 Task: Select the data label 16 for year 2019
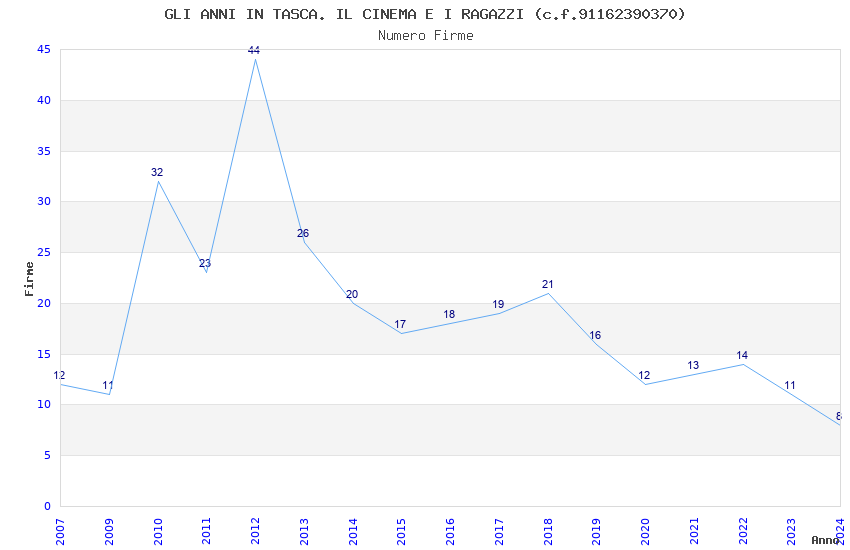(x=595, y=335)
